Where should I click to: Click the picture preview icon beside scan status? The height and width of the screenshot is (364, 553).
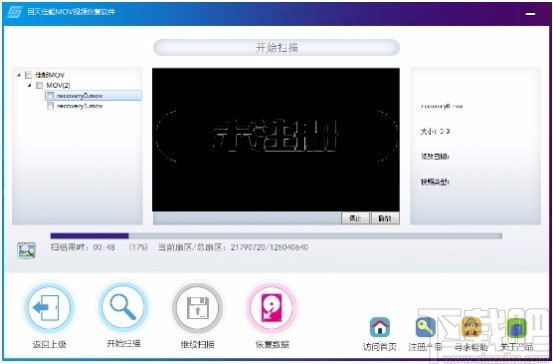point(26,250)
